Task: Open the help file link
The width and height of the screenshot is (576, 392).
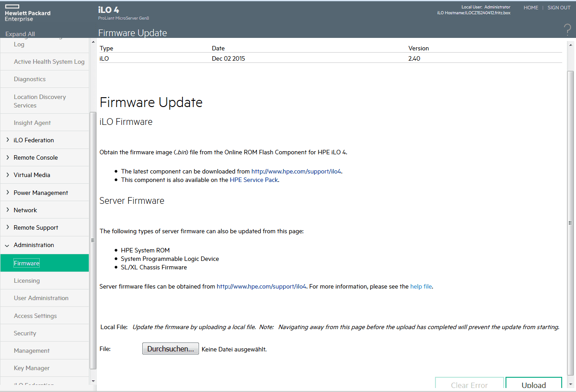Action: (421, 286)
